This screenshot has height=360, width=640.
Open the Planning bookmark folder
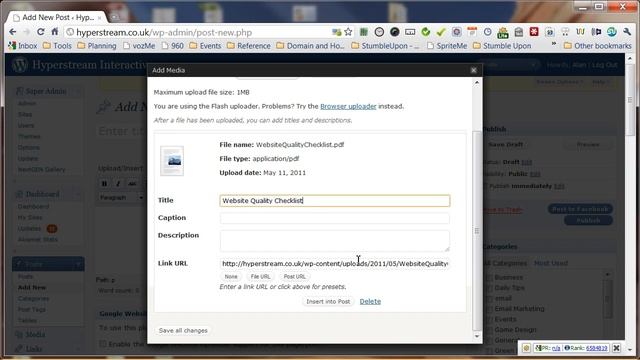97,46
